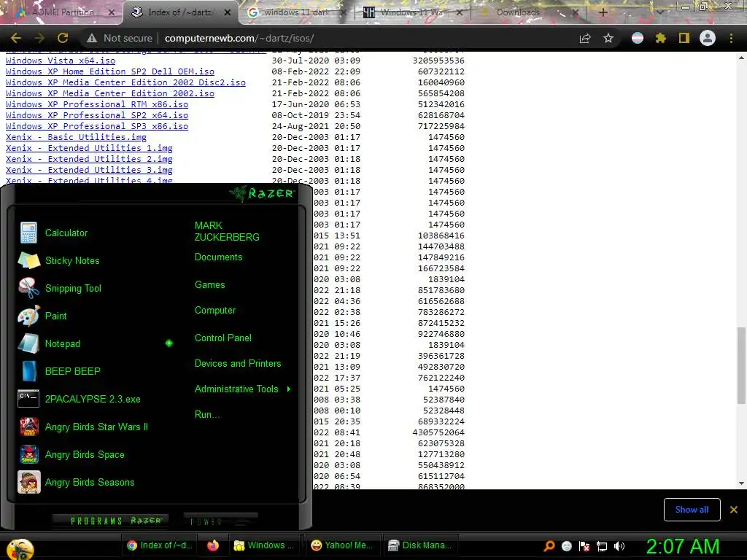Click the browser back arrow
The image size is (747, 560).
tap(16, 38)
